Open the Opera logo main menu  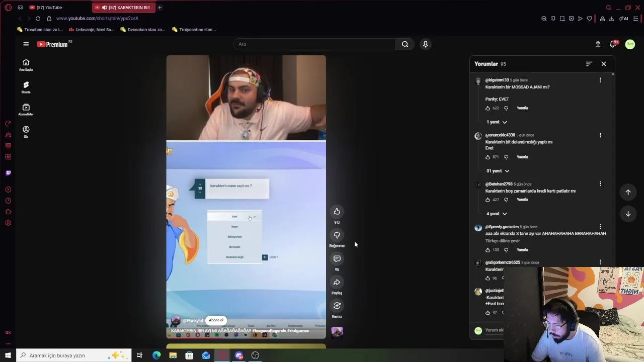8,8
